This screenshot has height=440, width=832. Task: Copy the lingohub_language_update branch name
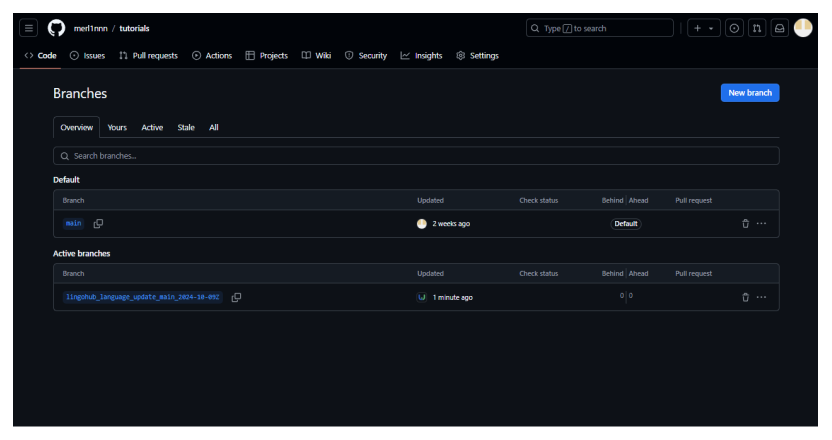[236, 297]
